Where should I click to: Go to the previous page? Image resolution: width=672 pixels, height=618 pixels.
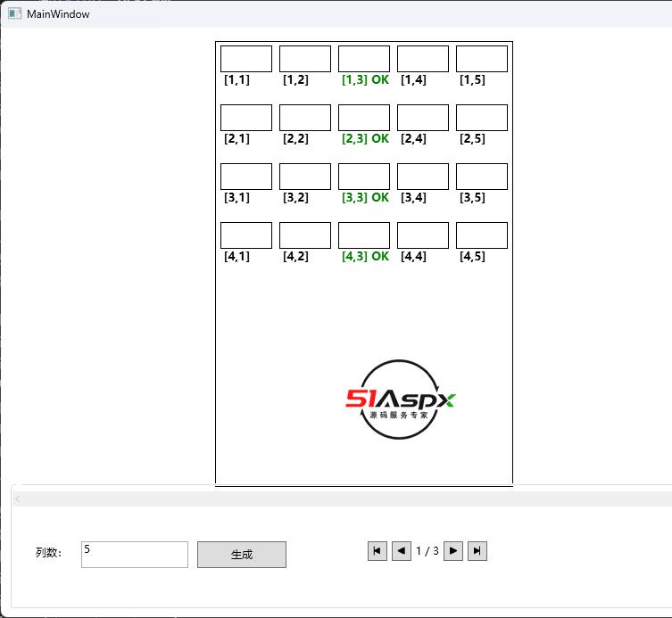(x=402, y=551)
